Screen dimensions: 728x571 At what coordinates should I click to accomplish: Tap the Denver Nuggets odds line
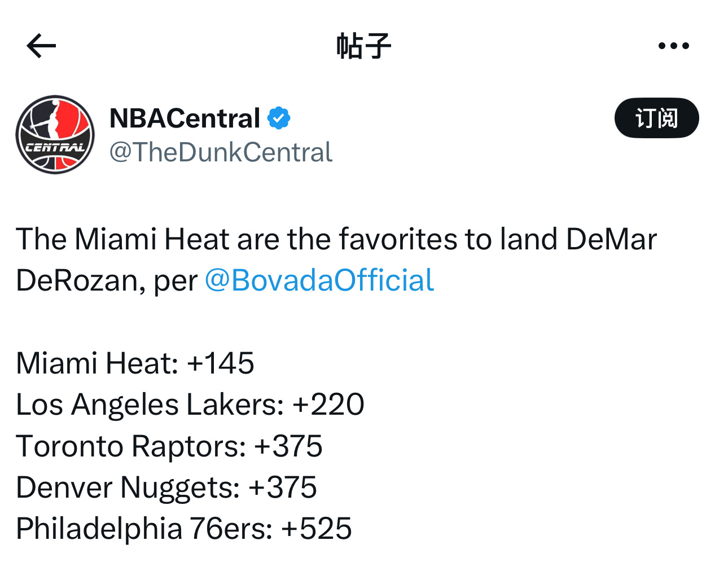(x=166, y=487)
